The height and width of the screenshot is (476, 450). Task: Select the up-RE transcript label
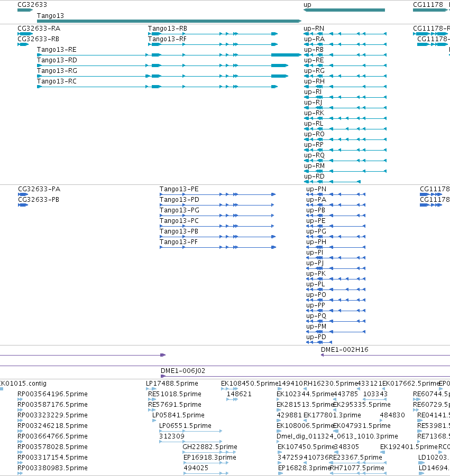[314, 60]
